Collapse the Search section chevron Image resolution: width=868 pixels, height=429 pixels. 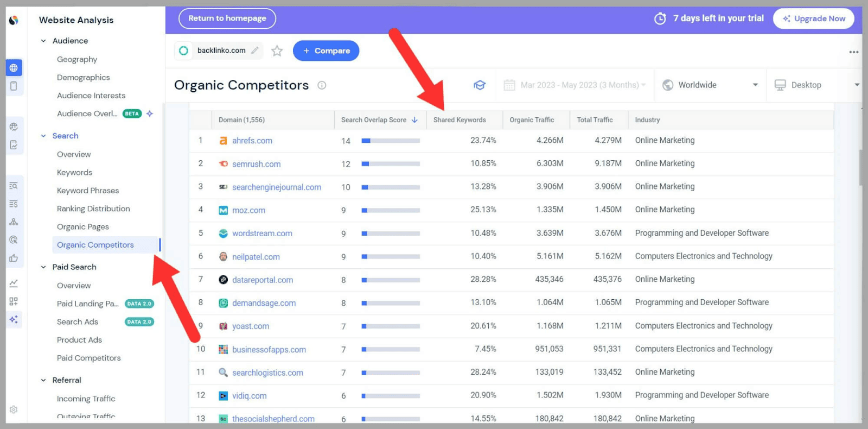click(x=43, y=136)
